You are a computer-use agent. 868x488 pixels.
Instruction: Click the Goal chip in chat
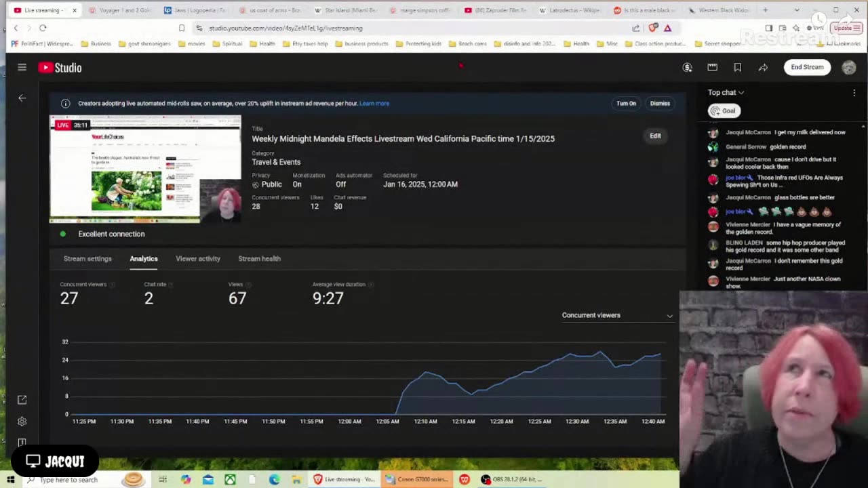[x=724, y=110]
